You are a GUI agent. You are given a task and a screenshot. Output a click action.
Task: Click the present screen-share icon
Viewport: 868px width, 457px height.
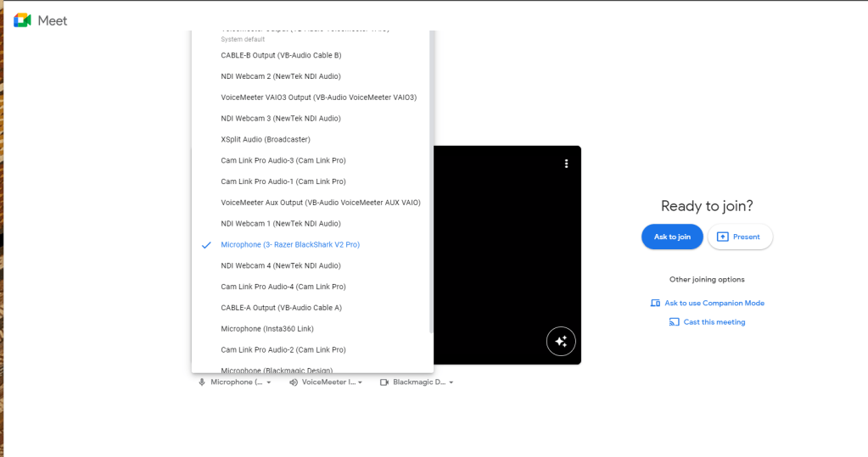(722, 237)
